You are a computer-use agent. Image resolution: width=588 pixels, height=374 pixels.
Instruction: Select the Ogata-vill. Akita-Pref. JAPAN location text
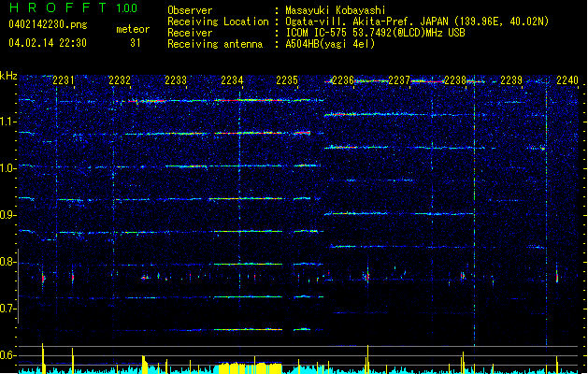(417, 22)
